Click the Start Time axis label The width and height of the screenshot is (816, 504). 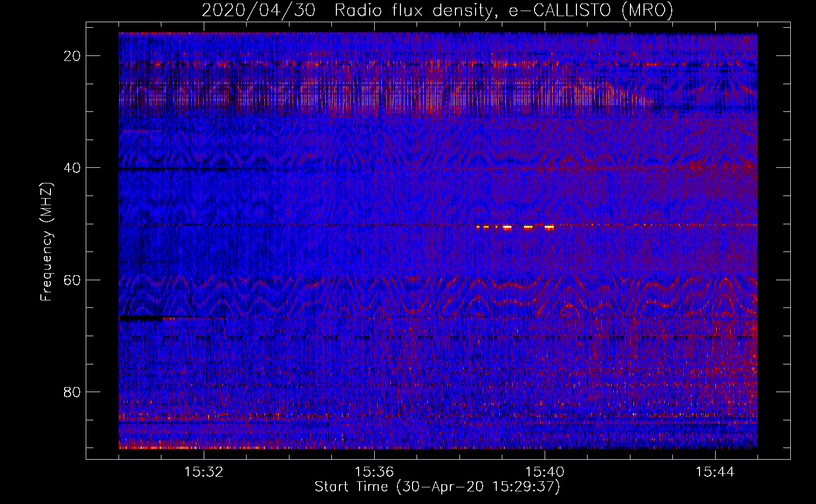[437, 487]
